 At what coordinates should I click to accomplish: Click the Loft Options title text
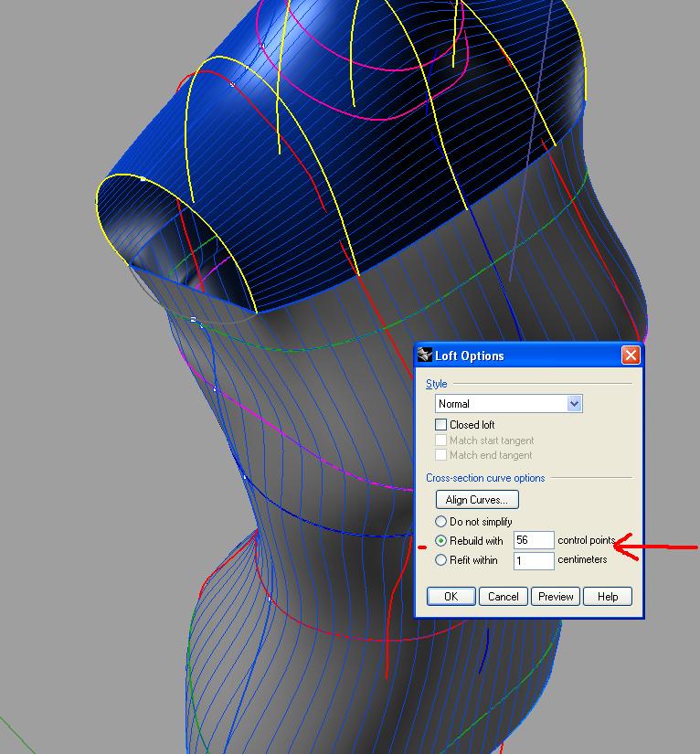[469, 356]
